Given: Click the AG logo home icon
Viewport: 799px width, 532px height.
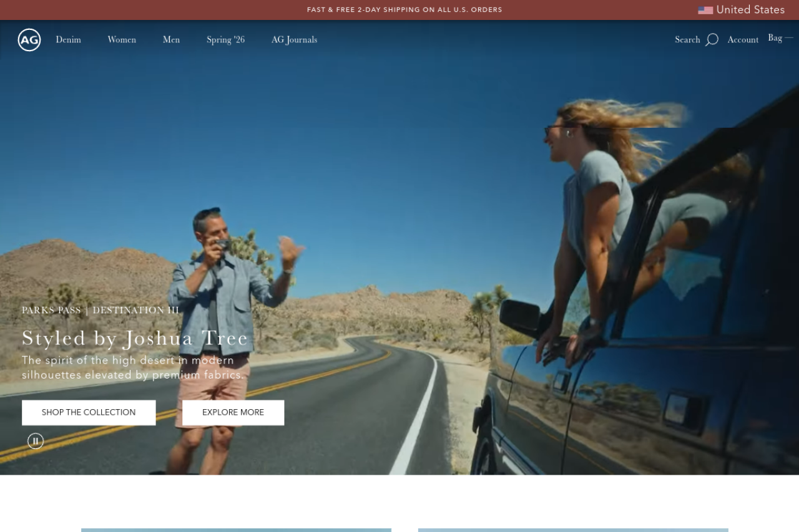Looking at the screenshot, I should coord(29,40).
